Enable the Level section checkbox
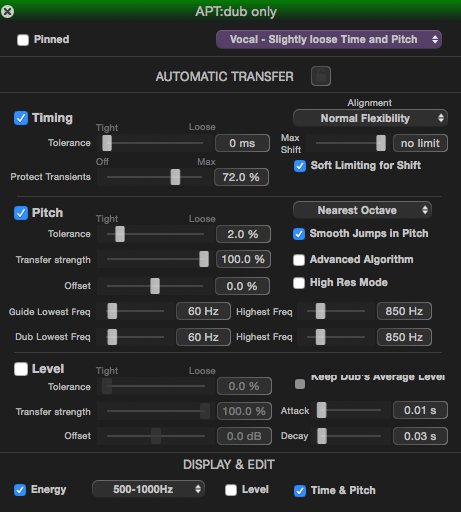Image resolution: width=461 pixels, height=512 pixels. pyautogui.click(x=21, y=369)
